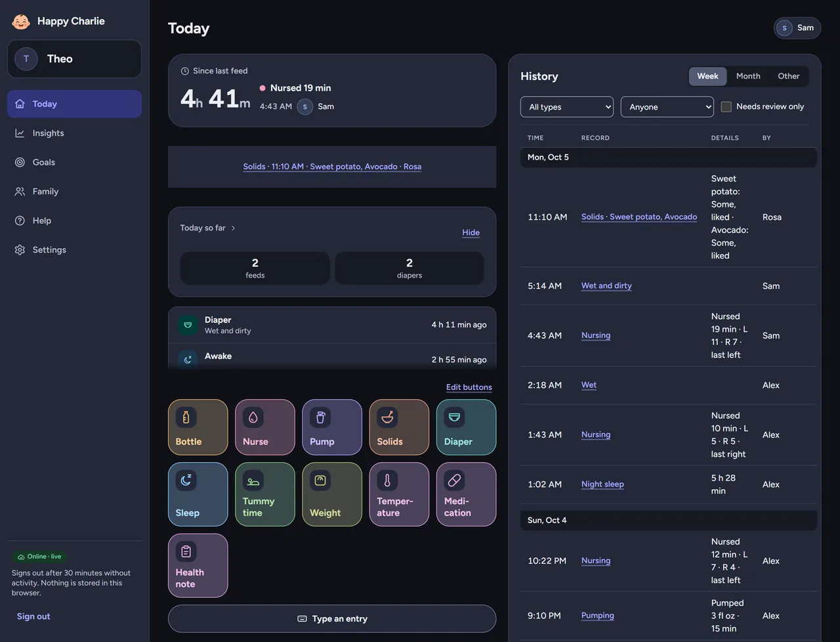
Task: Check the Needs review only box
Action: [726, 107]
